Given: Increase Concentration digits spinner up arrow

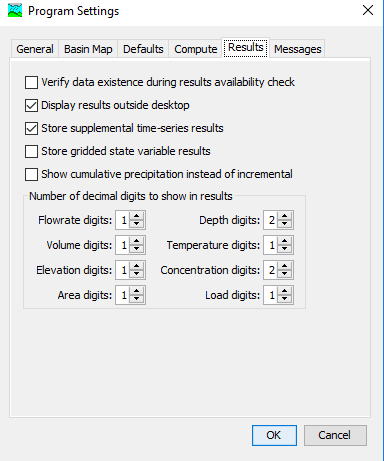Looking at the screenshot, I should [285, 266].
